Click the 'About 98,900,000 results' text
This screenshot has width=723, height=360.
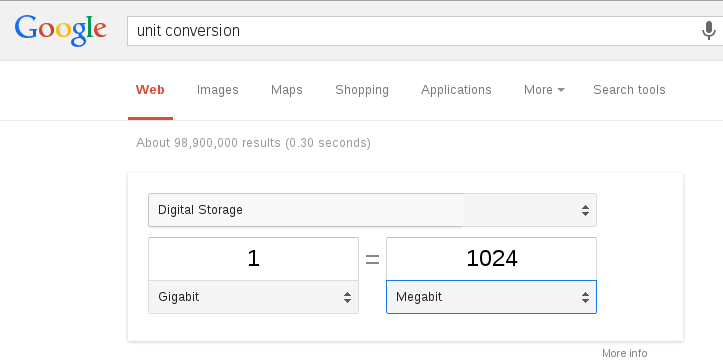tap(253, 143)
